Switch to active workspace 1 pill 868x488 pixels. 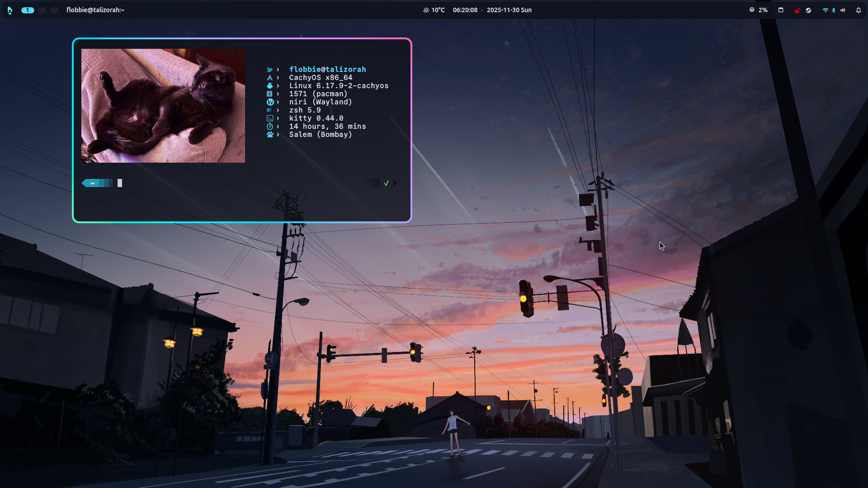coord(28,10)
